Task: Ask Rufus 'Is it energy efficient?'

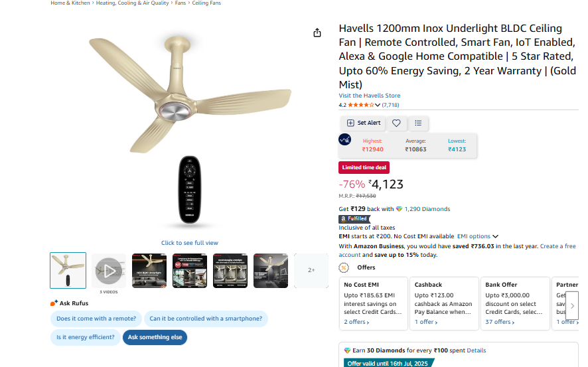Action: (86, 337)
